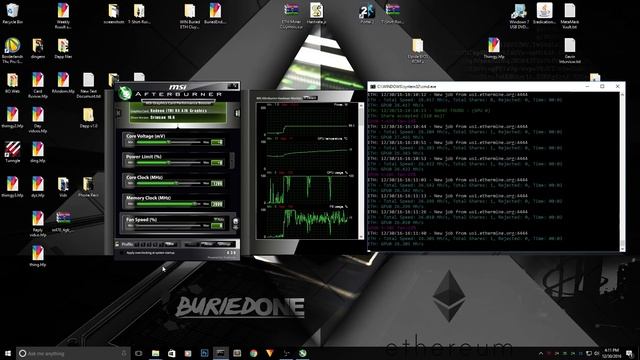640x360 pixels.
Task: Open the Action Center notification icon
Action: [x=630, y=353]
